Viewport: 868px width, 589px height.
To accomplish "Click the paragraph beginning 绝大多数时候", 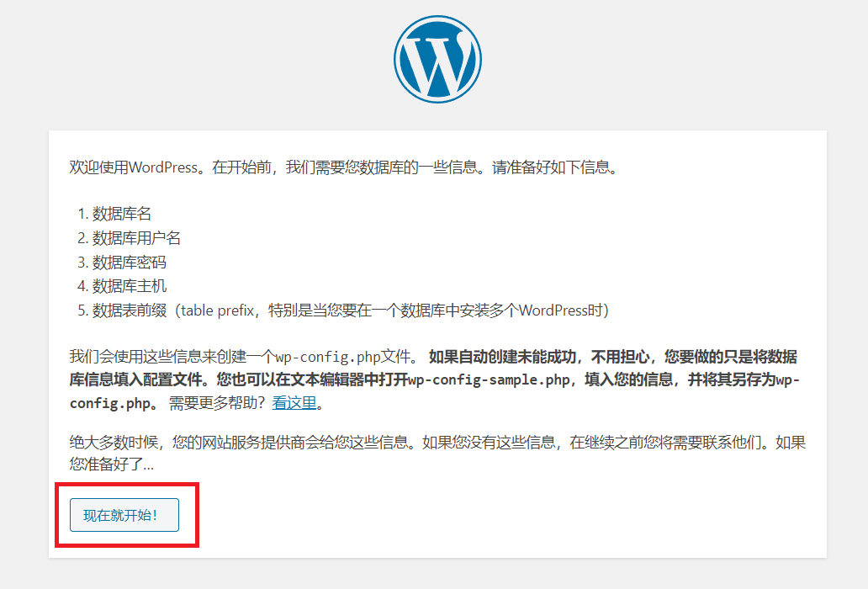I will pos(437,454).
